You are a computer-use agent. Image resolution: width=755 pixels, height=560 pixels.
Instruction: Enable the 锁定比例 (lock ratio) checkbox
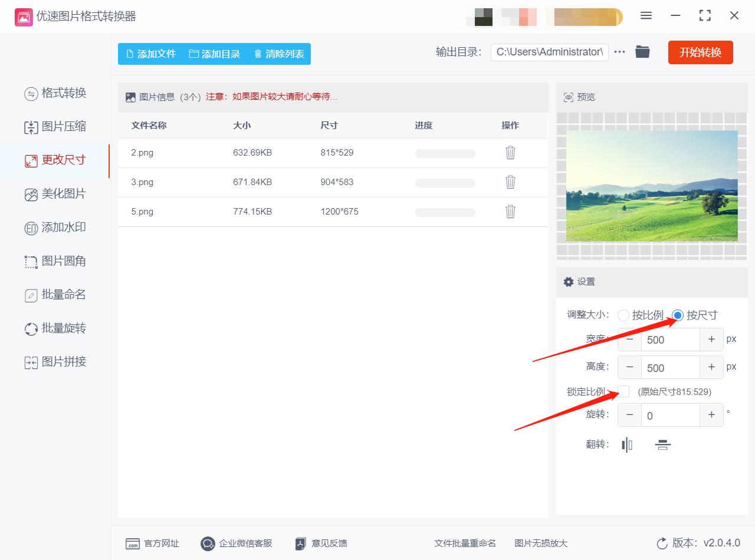tap(623, 391)
